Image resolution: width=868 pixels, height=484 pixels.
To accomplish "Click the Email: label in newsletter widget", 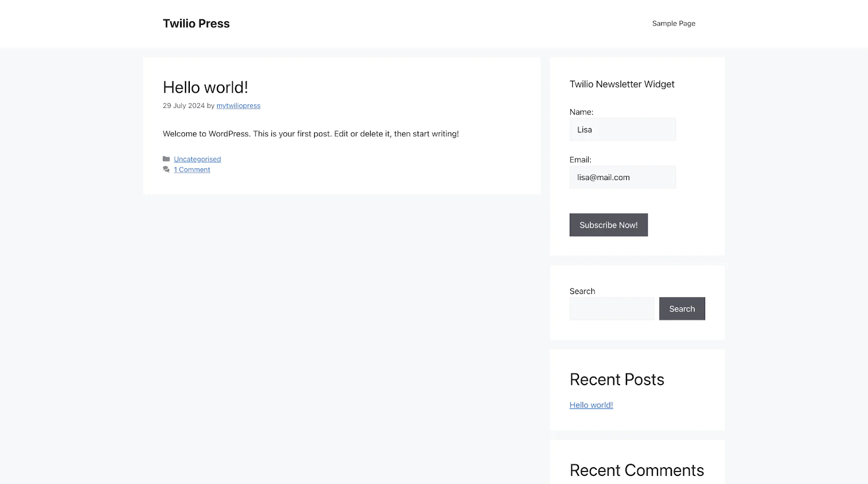I will click(580, 160).
